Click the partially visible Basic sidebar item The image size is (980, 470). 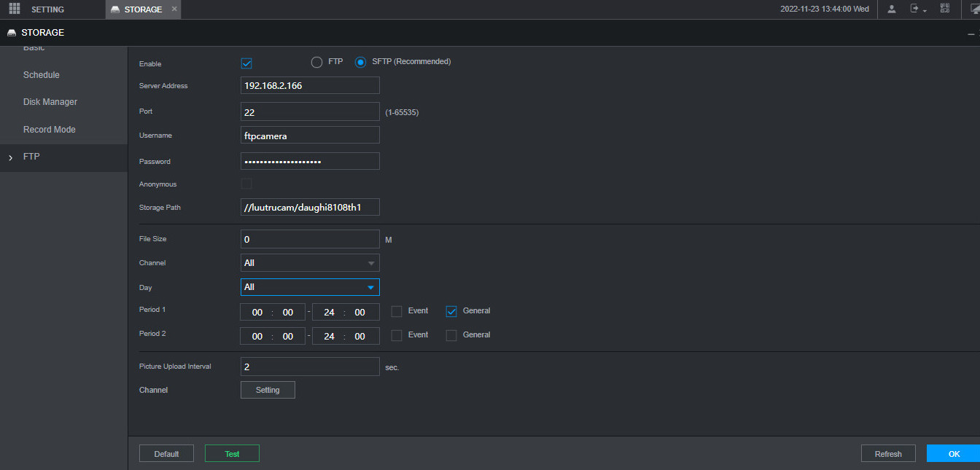[x=34, y=49]
